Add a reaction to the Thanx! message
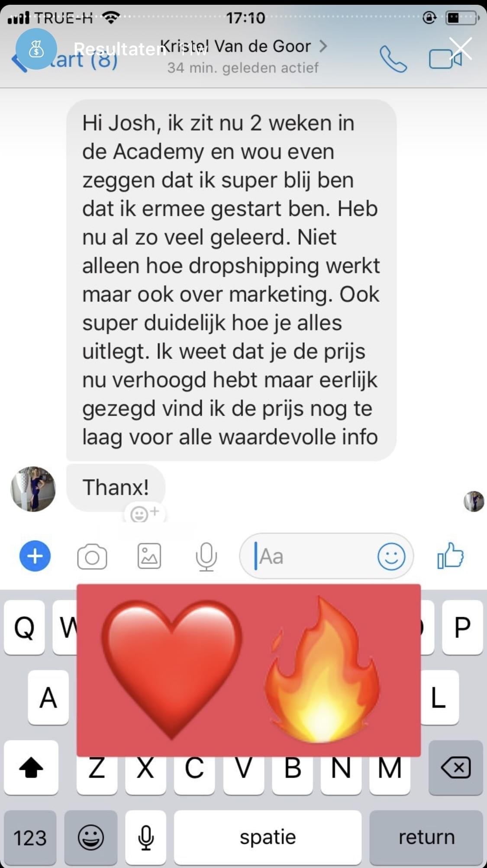487x868 pixels. [x=145, y=513]
